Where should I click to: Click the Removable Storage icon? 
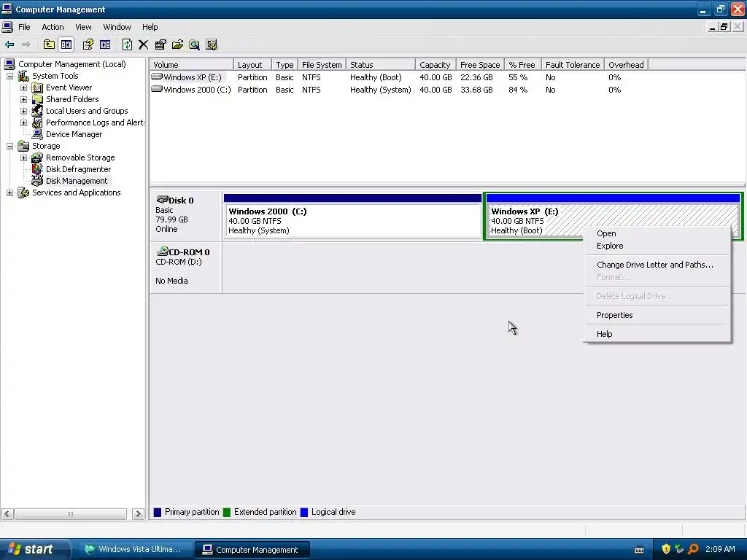tap(37, 157)
